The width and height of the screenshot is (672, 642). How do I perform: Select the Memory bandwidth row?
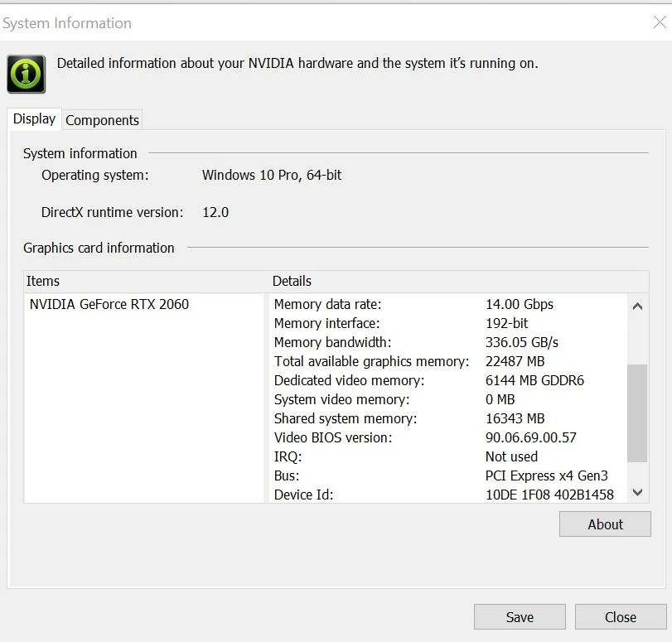click(447, 342)
